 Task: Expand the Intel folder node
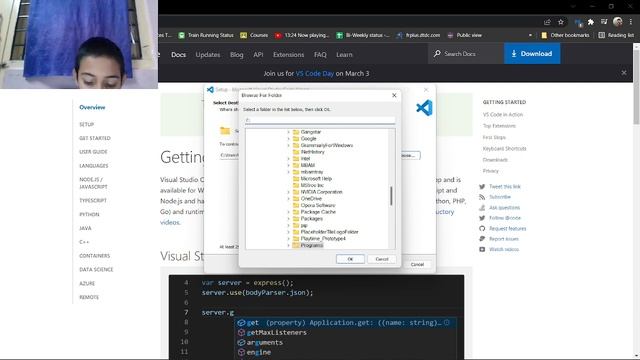tap(288, 159)
